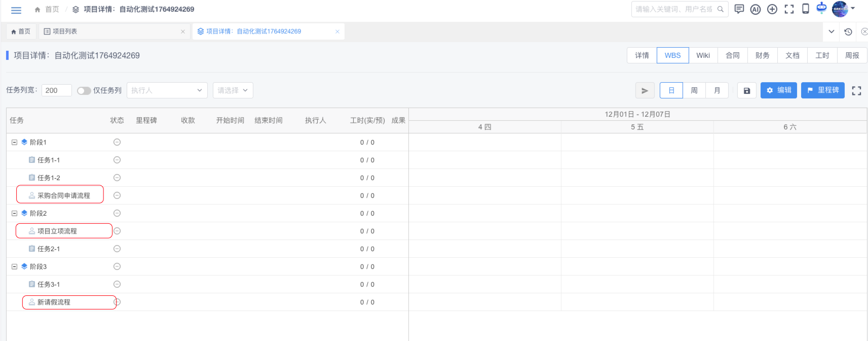The height and width of the screenshot is (341, 868).
Task: Open the messages chat icon
Action: (x=739, y=9)
